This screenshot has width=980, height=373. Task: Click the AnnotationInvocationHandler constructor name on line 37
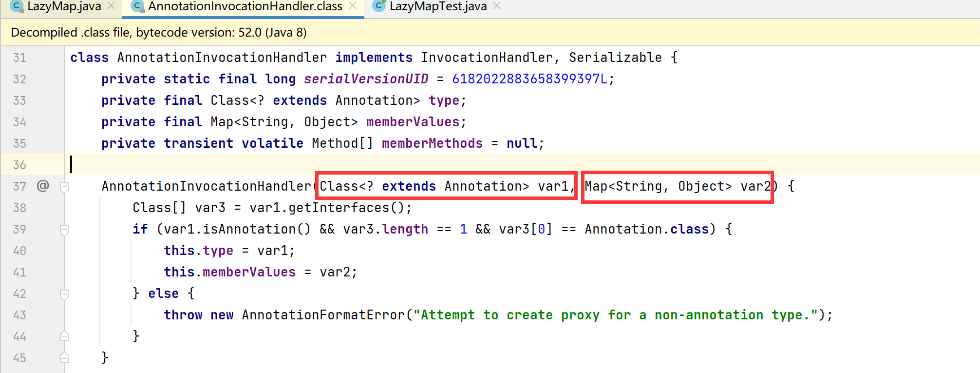[x=206, y=186]
